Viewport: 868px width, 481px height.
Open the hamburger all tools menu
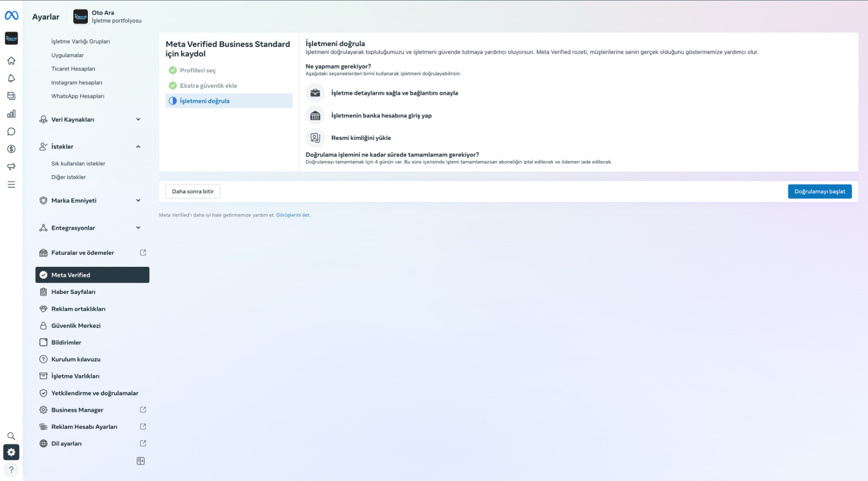(x=11, y=185)
